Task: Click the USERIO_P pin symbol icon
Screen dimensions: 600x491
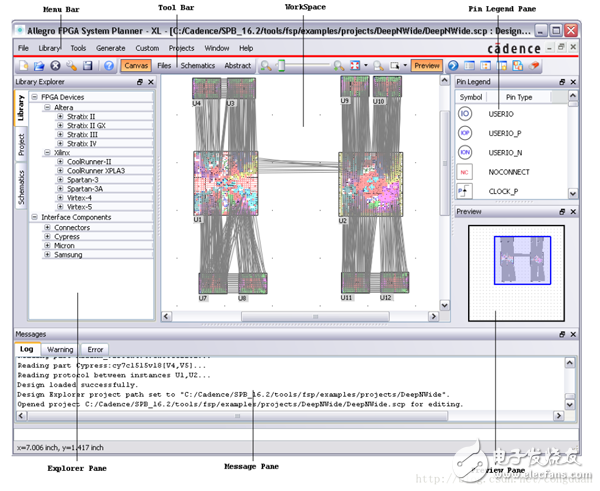Action: [465, 133]
